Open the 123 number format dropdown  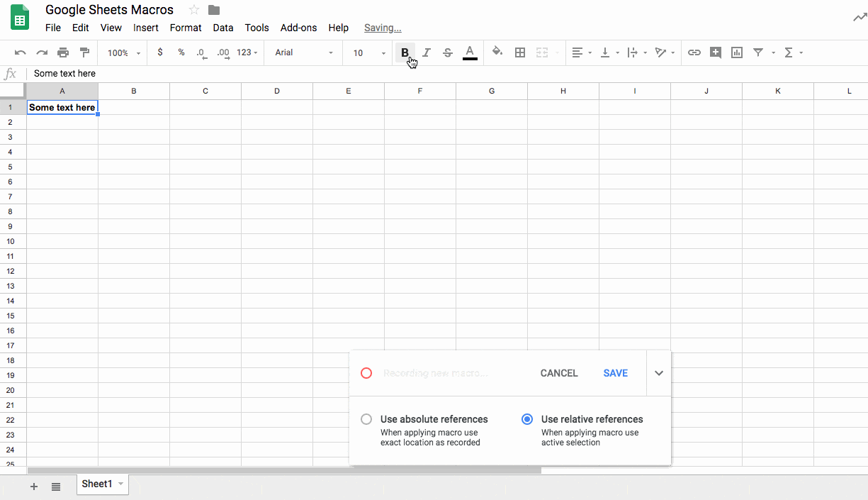247,52
